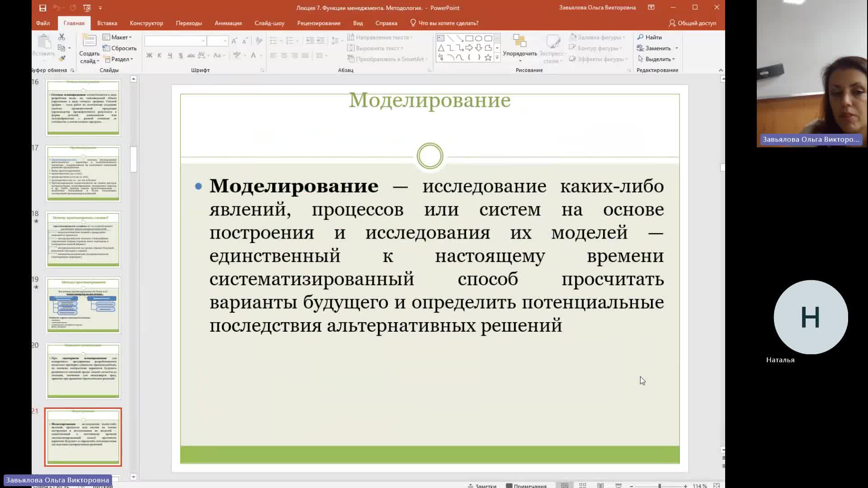Image resolution: width=868 pixels, height=488 pixels.
Task: Click fit slide to window icon
Action: pyautogui.click(x=717, y=486)
